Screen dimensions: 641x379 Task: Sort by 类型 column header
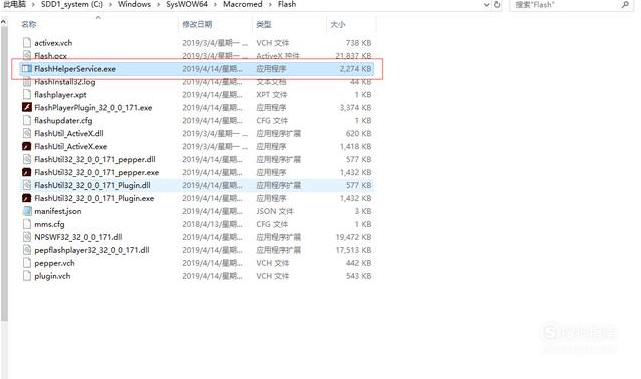point(264,24)
